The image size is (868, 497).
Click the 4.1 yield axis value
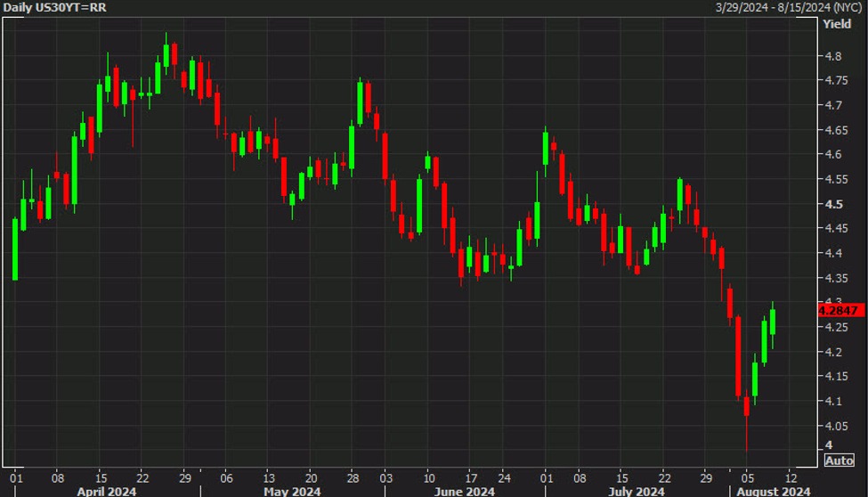pos(833,401)
